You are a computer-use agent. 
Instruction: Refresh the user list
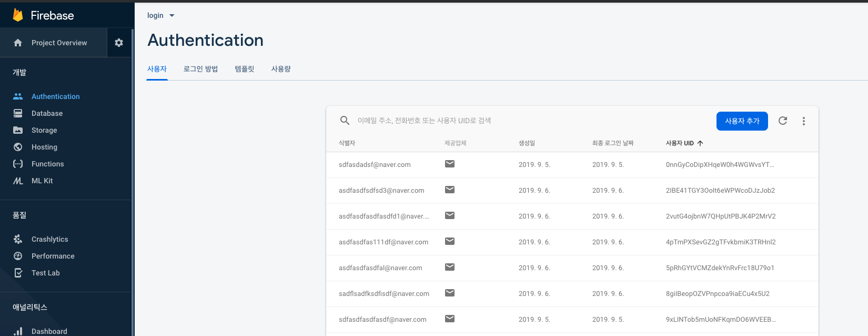click(x=783, y=121)
